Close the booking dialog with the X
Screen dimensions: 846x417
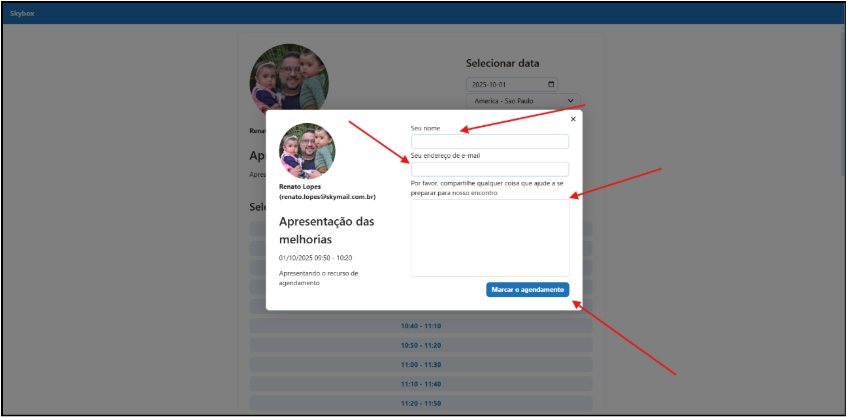click(x=573, y=119)
